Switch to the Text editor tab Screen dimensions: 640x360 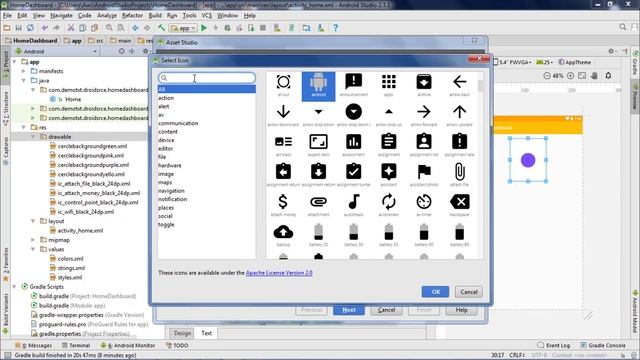pyautogui.click(x=207, y=333)
